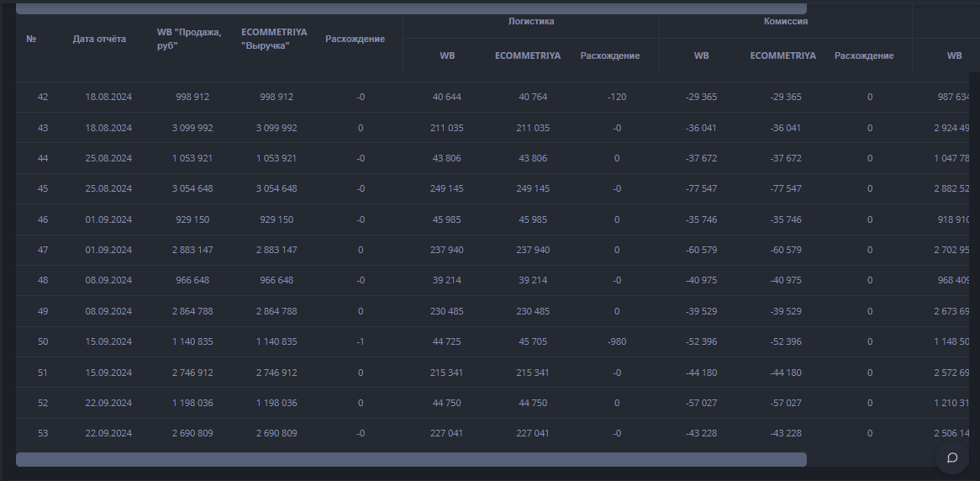
Task: Click the -77 547 WB commission cell
Action: click(x=701, y=188)
